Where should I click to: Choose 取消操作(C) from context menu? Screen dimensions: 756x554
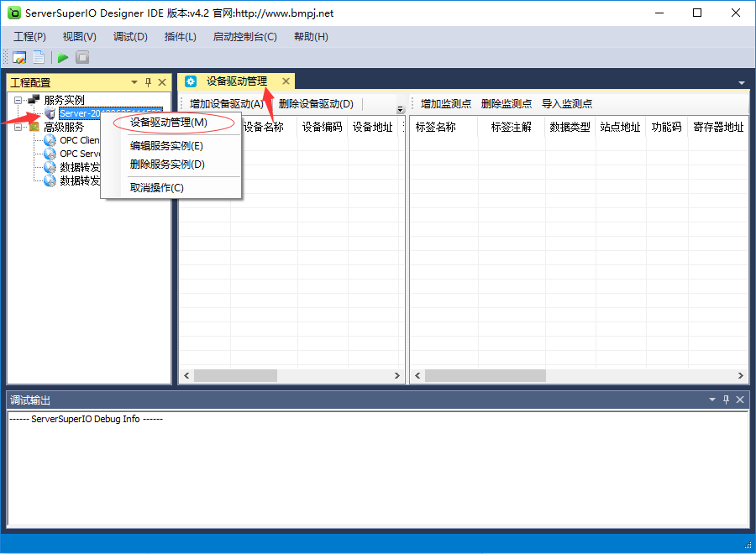point(157,188)
